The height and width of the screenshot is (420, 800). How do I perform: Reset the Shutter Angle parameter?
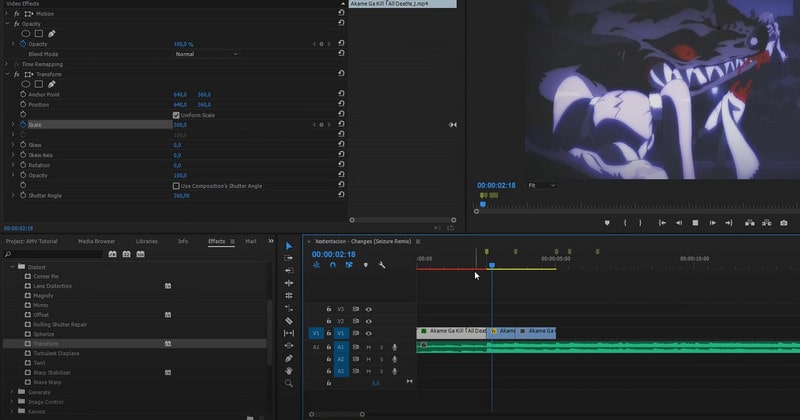(x=341, y=195)
